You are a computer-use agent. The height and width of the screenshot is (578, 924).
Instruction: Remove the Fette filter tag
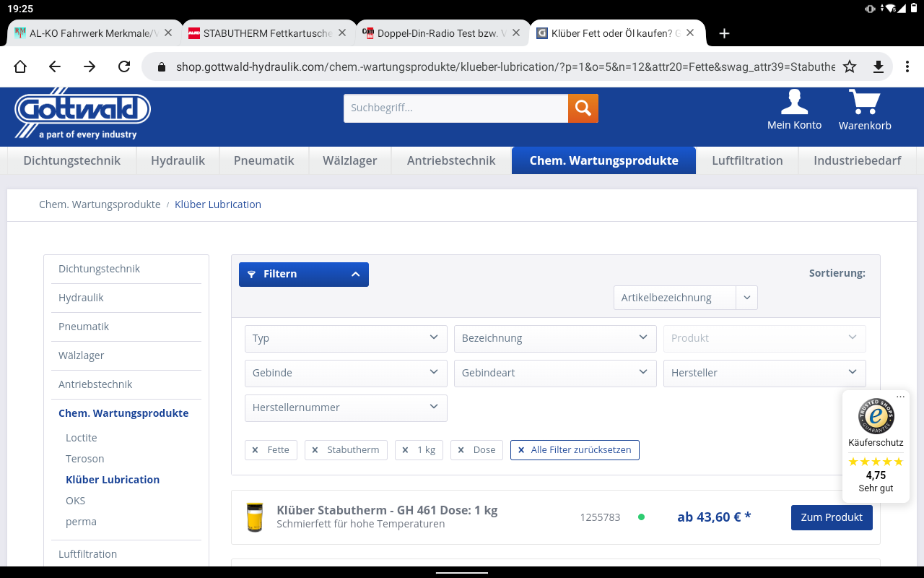[271, 449]
